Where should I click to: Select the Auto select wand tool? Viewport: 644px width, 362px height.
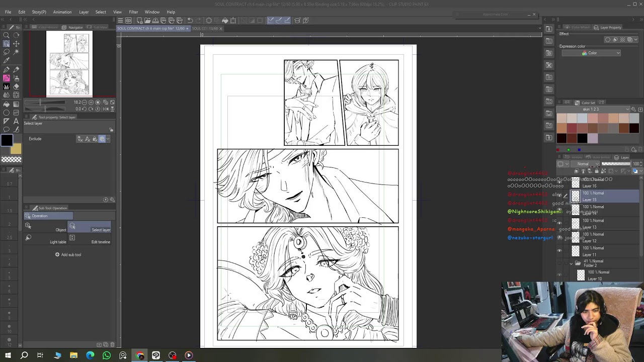pyautogui.click(x=16, y=52)
